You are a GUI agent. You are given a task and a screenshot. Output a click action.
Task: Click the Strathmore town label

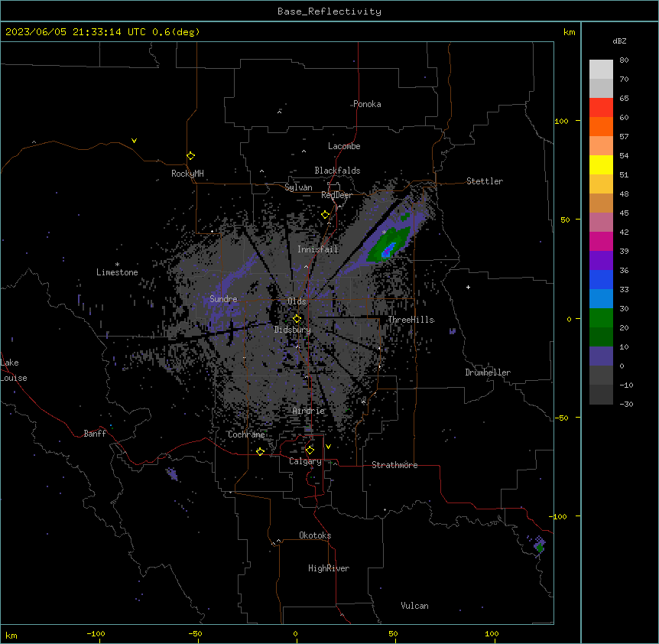pos(394,465)
